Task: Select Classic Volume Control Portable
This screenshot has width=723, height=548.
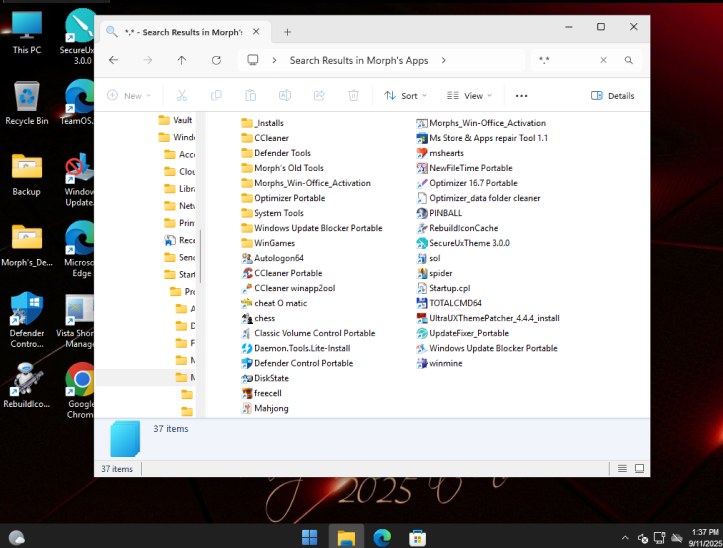Action: (308, 333)
